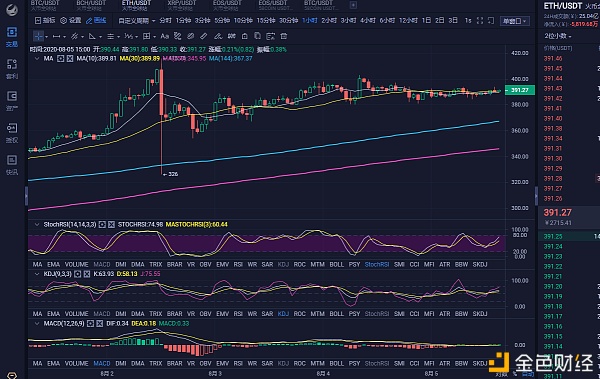
Task: Select VOLUME in the MACD panel indicator row
Action: [x=77, y=363]
